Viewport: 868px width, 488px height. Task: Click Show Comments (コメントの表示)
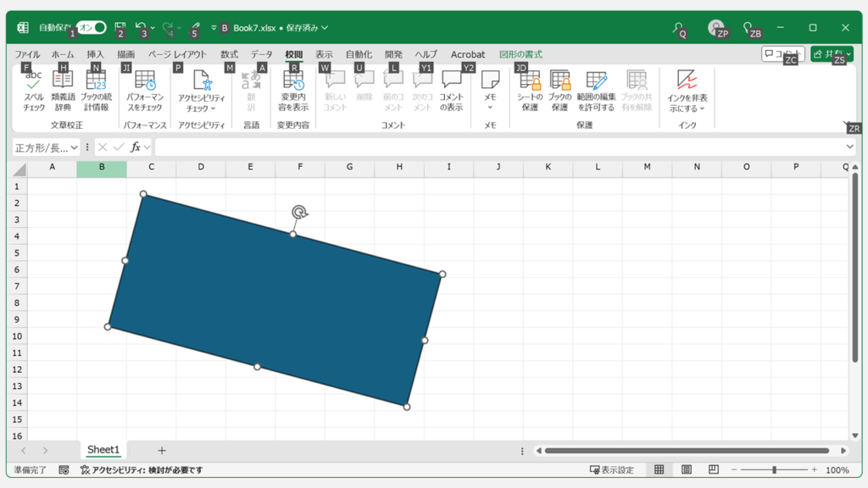(x=451, y=91)
